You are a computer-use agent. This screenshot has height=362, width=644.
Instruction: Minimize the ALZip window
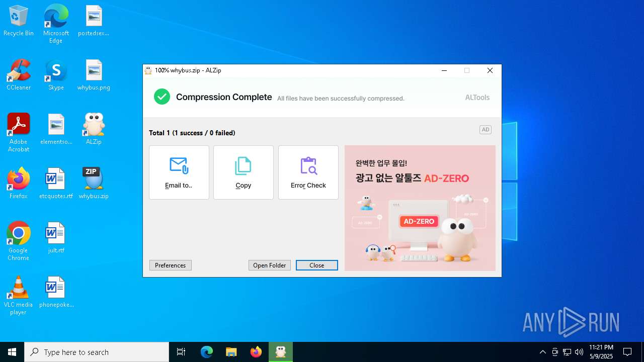444,70
